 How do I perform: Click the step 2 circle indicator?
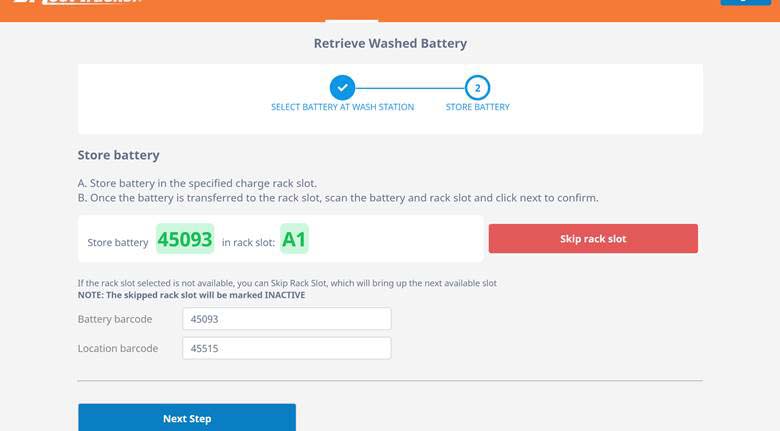(477, 87)
